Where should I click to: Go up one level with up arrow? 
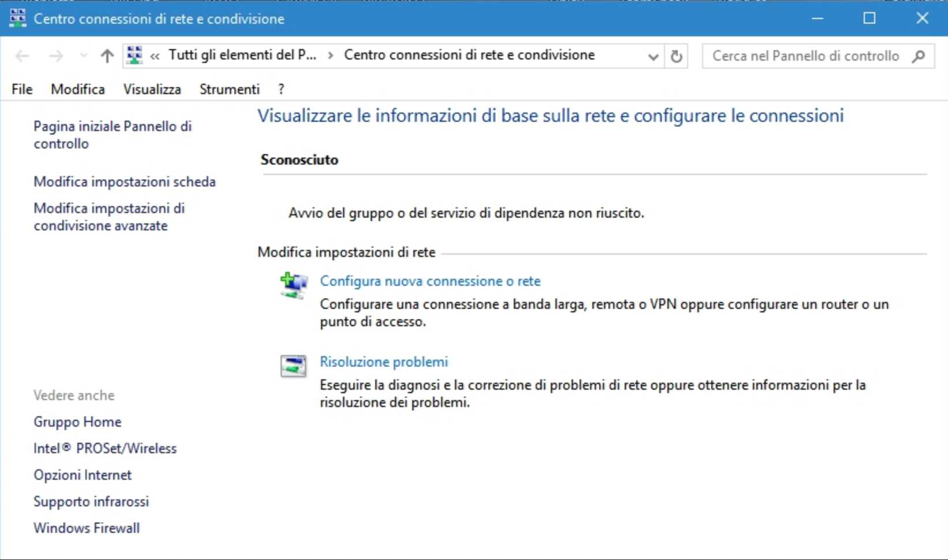[x=107, y=56]
